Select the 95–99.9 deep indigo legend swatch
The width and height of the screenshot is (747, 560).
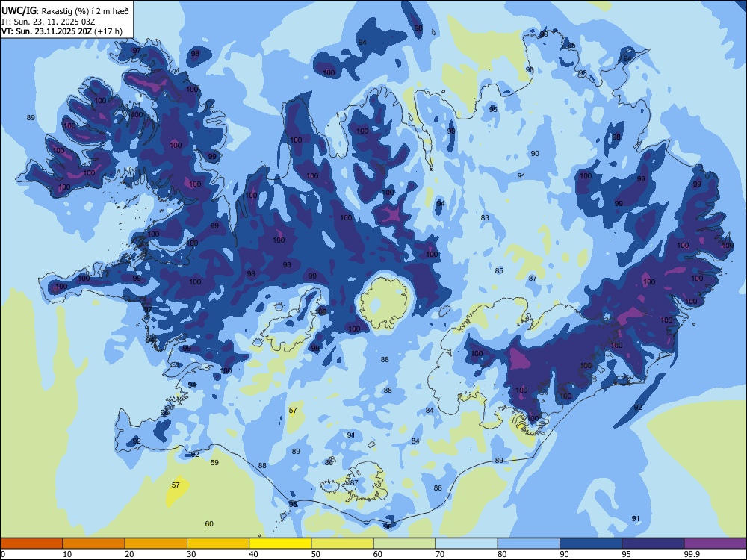pyautogui.click(x=653, y=544)
